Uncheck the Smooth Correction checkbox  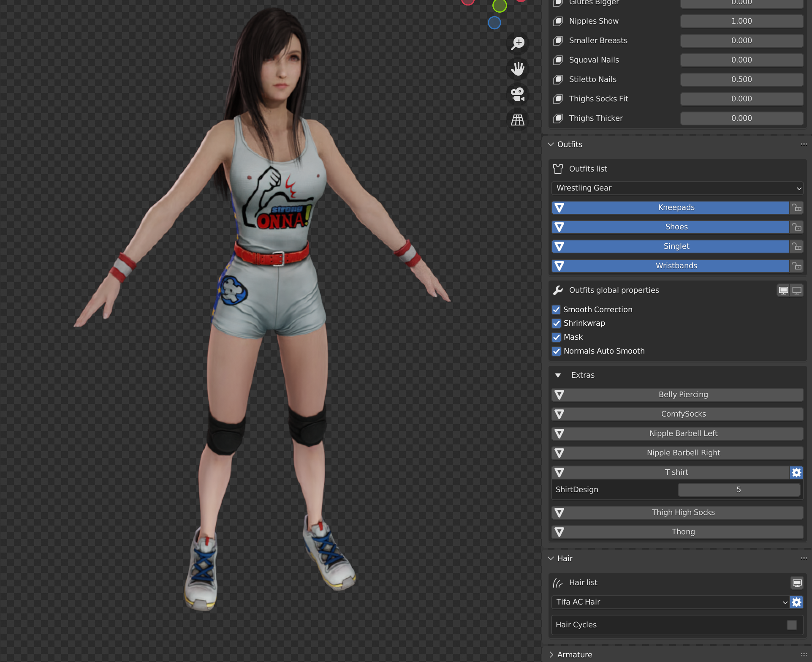(557, 310)
